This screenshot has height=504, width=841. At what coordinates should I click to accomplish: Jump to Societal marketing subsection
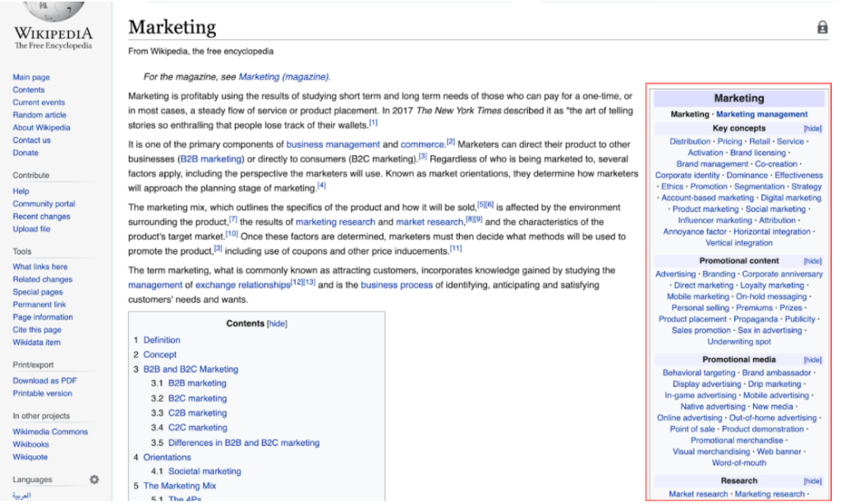[205, 471]
